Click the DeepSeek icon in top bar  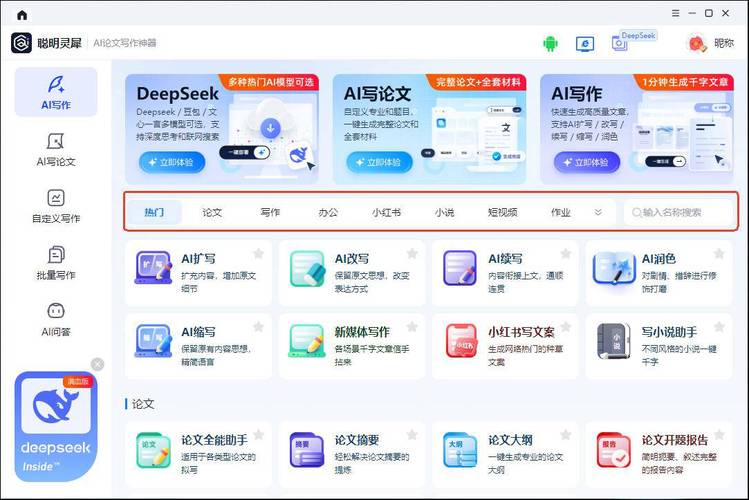pos(621,43)
